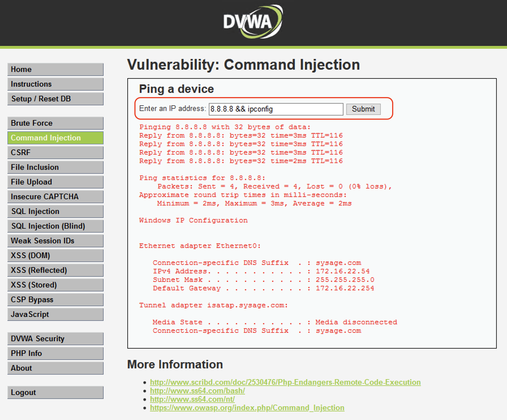Viewport: 507px width, 420px height.
Task: Open PHP Info page
Action: [55, 353]
